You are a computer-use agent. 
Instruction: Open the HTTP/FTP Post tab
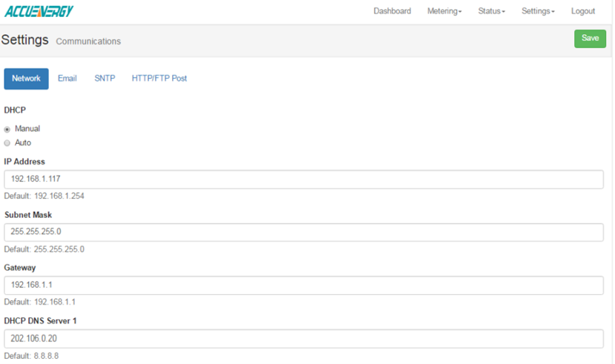[159, 79]
